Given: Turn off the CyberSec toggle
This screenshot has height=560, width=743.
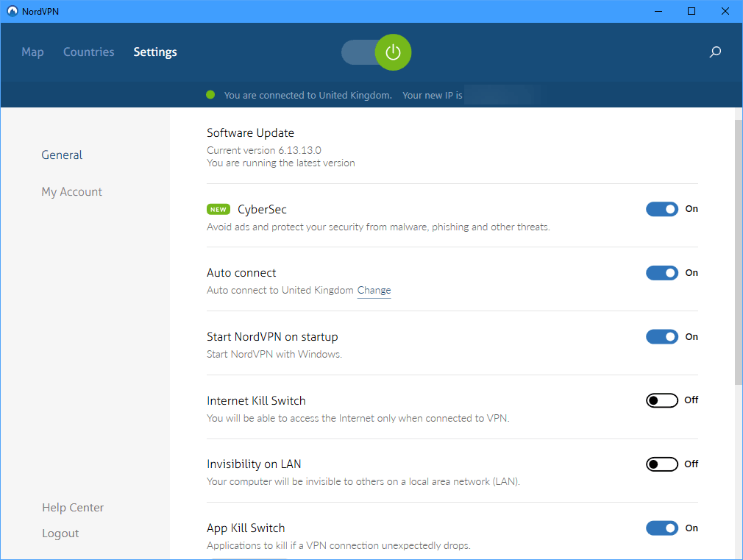Looking at the screenshot, I should coord(662,209).
